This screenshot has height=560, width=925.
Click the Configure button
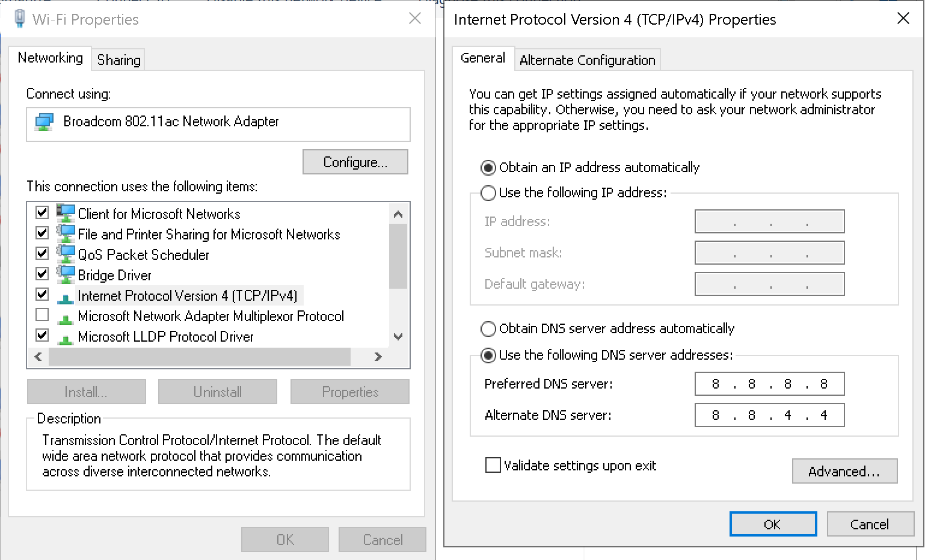[x=355, y=162]
